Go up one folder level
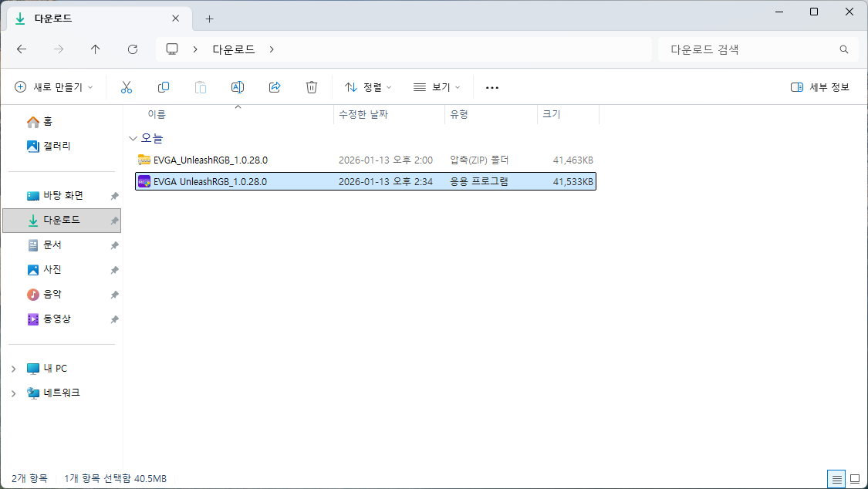The image size is (868, 489). (95, 49)
